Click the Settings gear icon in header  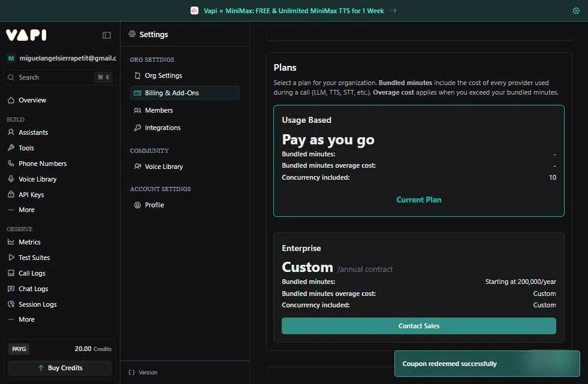pos(132,34)
